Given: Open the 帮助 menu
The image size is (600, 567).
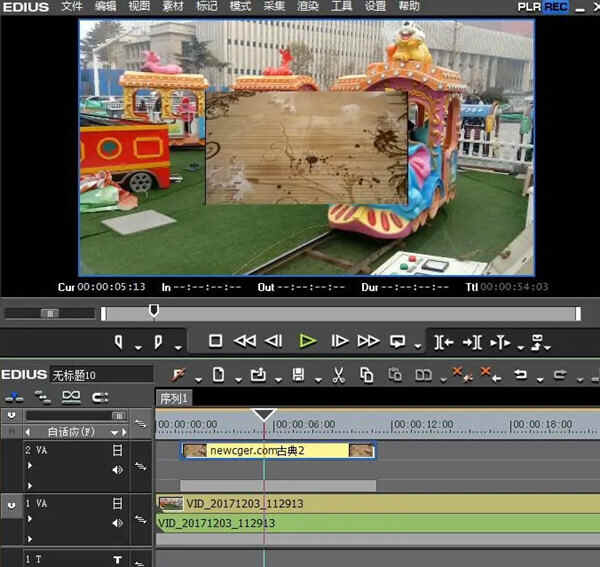Looking at the screenshot, I should click(409, 7).
